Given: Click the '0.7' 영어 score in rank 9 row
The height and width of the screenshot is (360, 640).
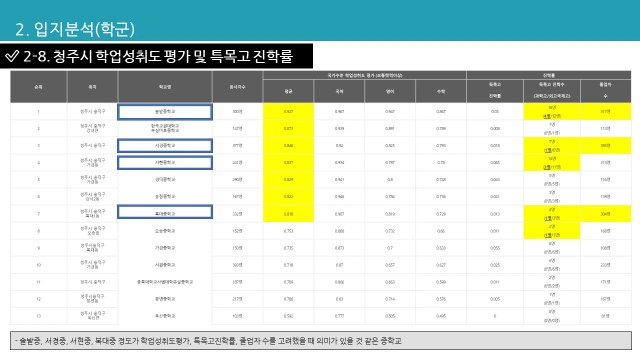Looking at the screenshot, I should [x=390, y=248].
